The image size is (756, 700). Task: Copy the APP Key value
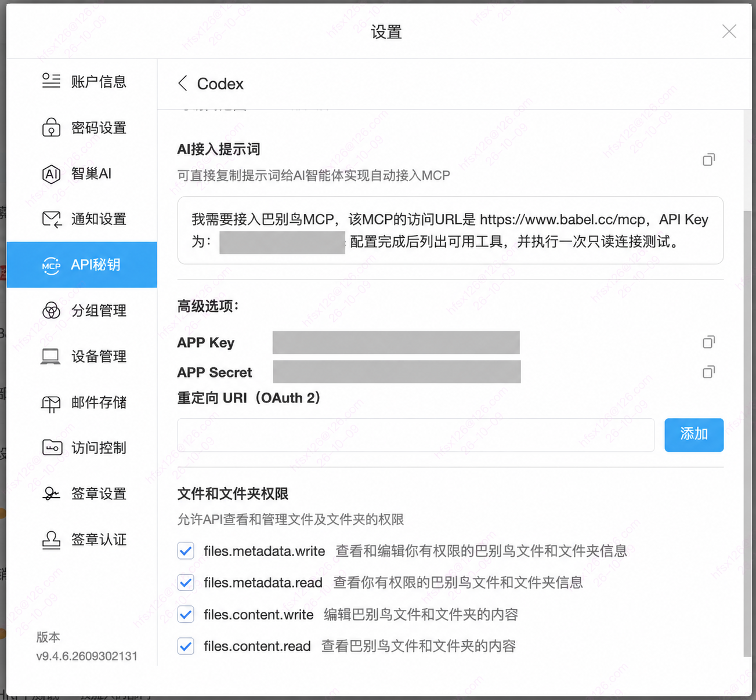pos(708,342)
